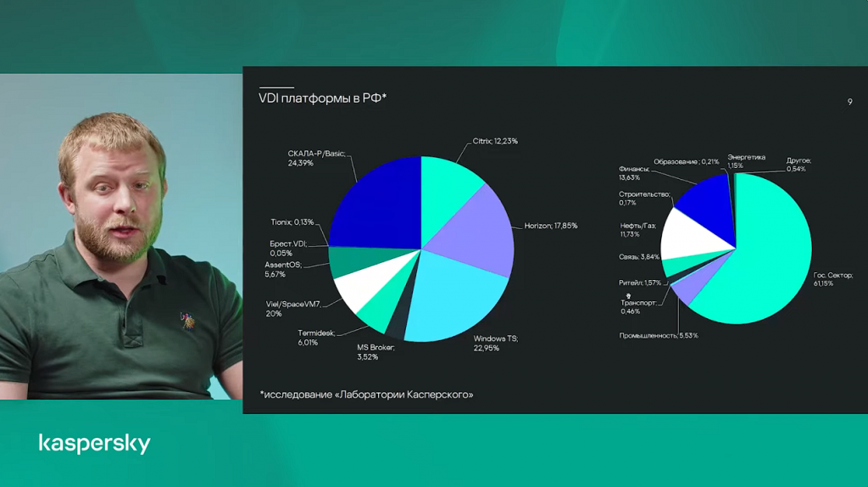Click the footnote "*исследование «Лаборатории Касперского»"
The image size is (868, 487).
[x=366, y=395]
